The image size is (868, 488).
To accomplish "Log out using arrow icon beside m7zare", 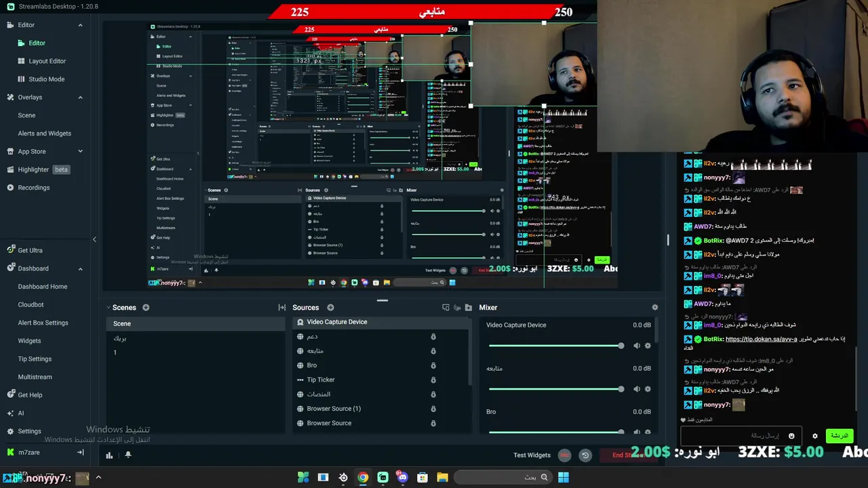I will (80, 452).
